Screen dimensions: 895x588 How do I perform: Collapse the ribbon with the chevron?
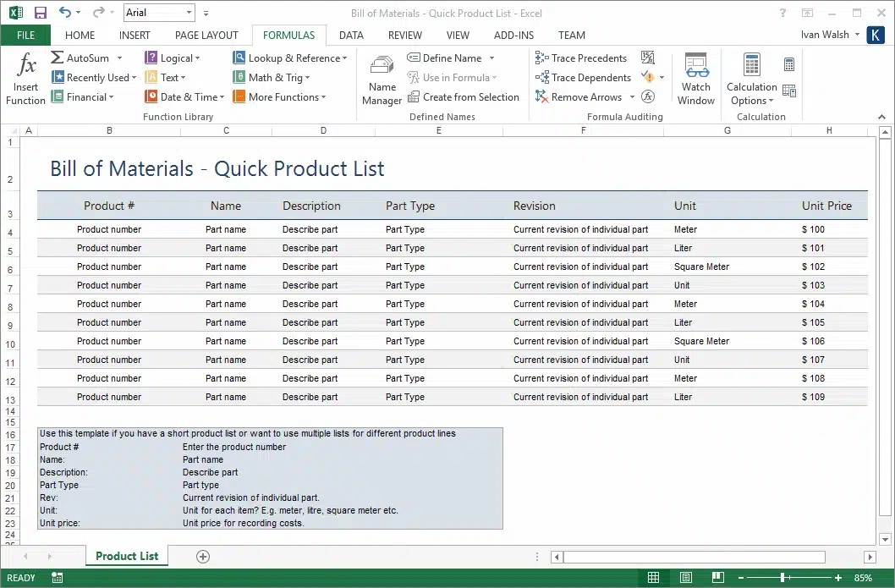[881, 117]
